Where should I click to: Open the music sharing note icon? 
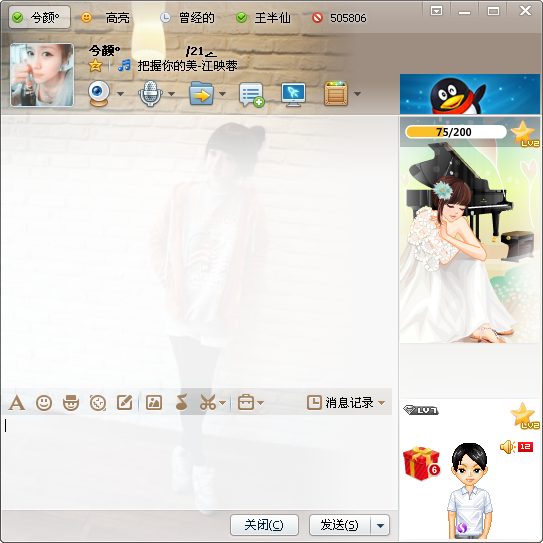pos(181,402)
